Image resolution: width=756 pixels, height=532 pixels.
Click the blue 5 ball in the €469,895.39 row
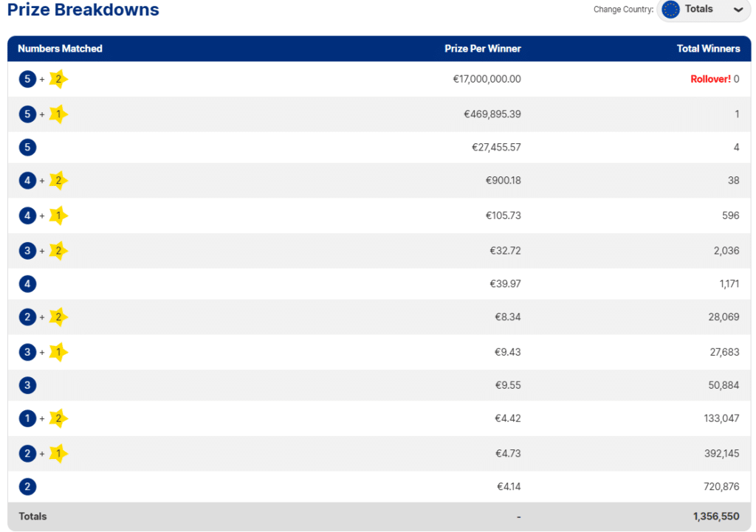27,114
